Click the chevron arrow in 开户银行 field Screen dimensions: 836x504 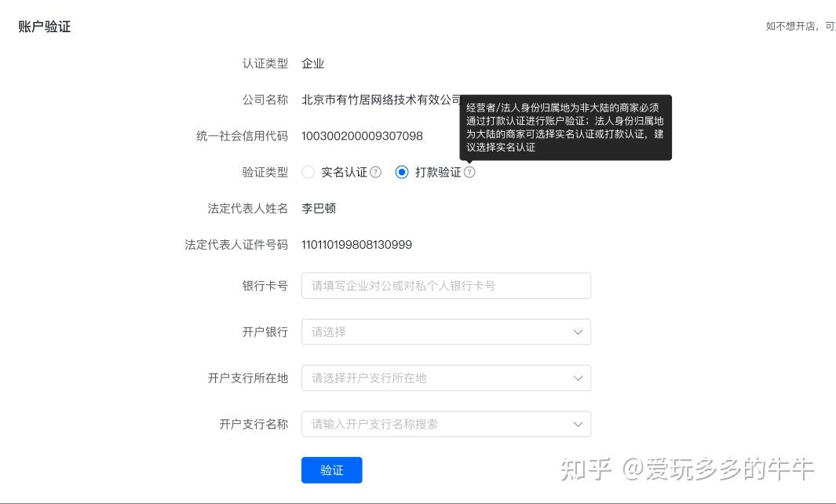pos(578,332)
